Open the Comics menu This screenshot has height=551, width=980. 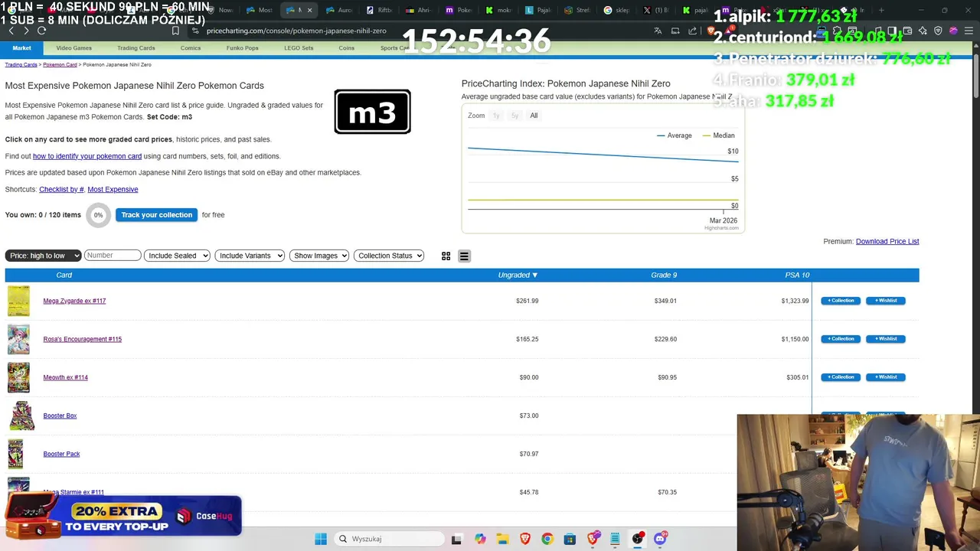tap(191, 48)
